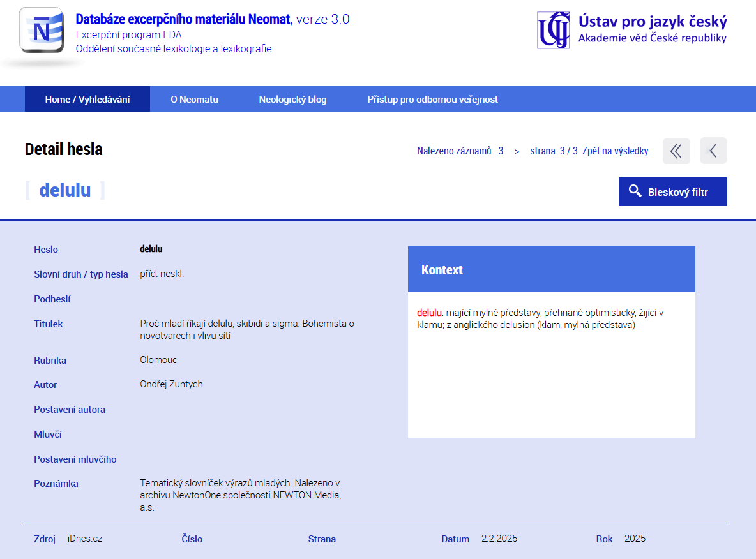Click the red highlighted delulu in context

[429, 313]
